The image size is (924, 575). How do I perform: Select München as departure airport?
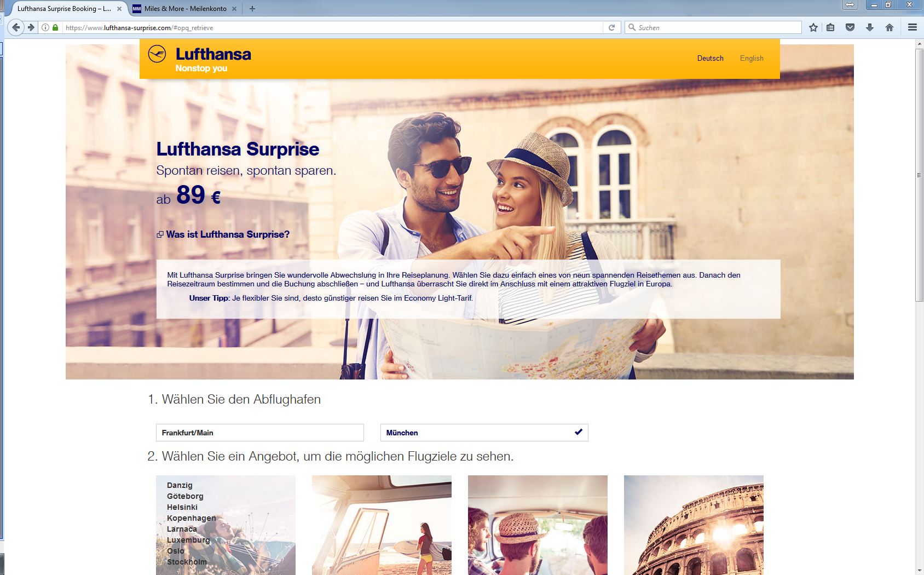484,433
